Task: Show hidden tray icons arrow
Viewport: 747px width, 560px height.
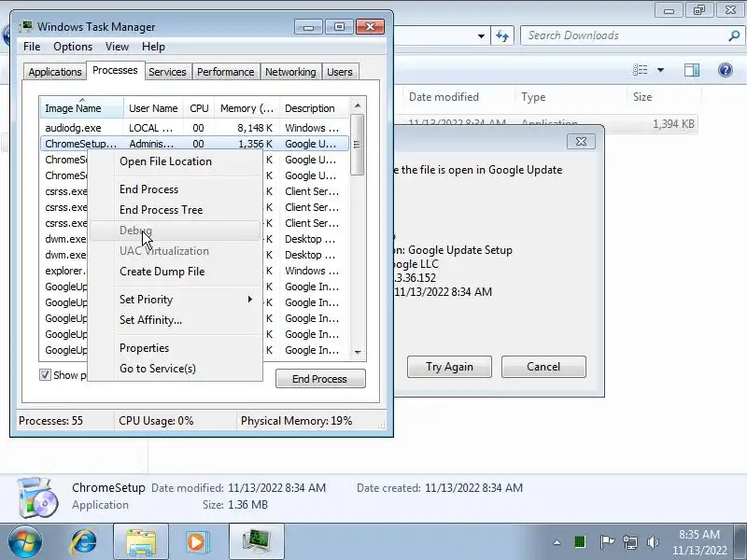Action: pos(557,542)
